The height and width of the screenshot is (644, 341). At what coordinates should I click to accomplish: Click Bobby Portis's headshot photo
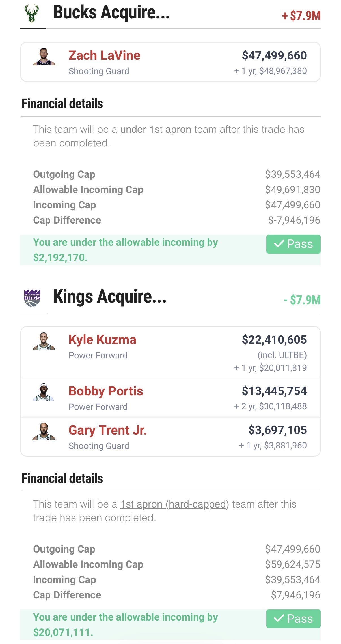[44, 392]
